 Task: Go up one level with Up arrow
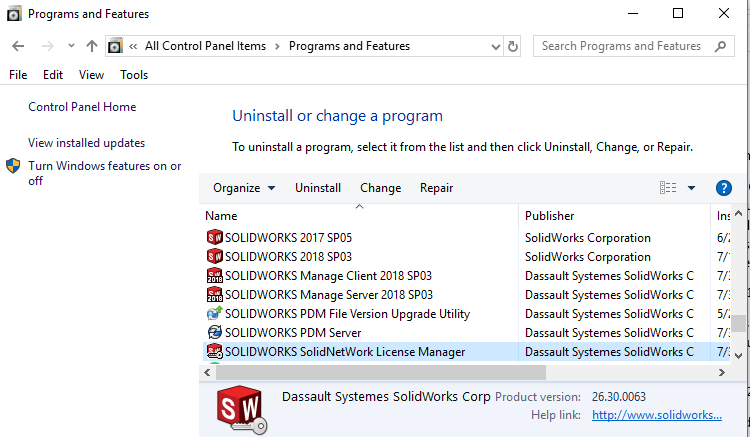pyautogui.click(x=91, y=46)
